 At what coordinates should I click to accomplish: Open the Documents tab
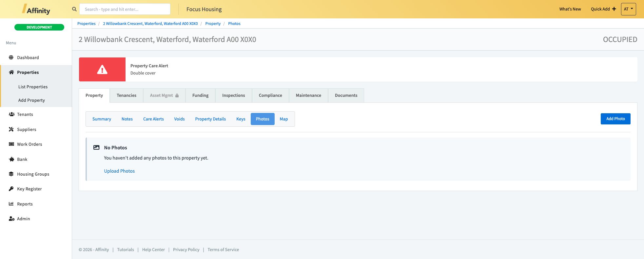pos(346,96)
